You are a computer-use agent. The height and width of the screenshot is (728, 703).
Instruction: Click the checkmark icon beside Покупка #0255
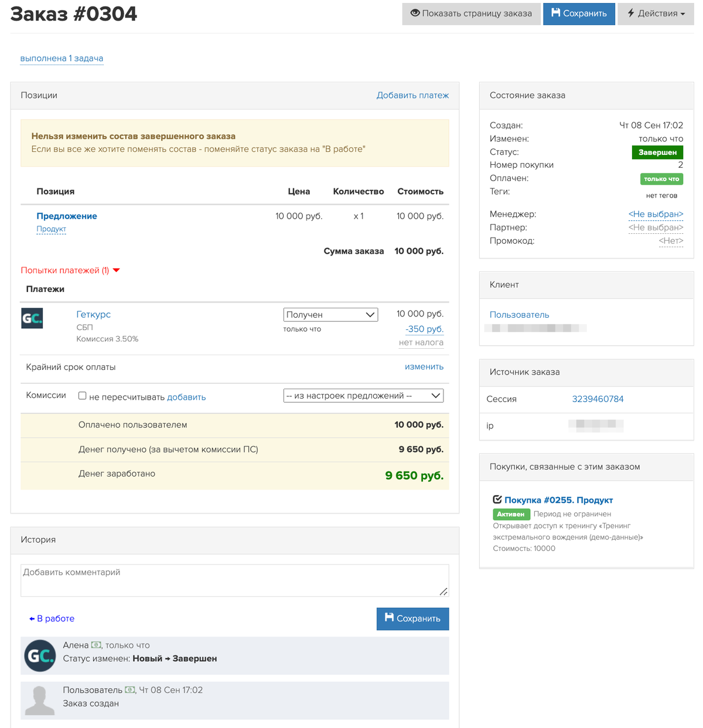pos(497,499)
